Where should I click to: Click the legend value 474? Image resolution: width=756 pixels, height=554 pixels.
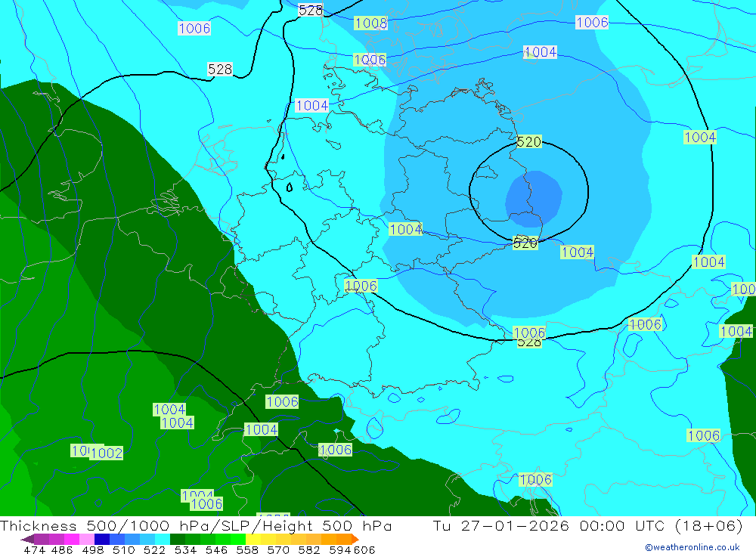tap(34, 549)
